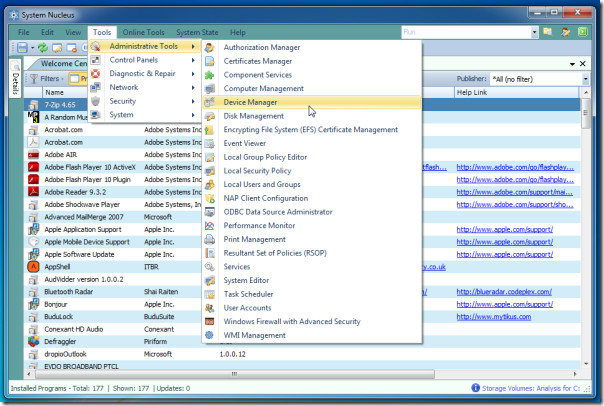
Task: Open the Publisher filter dropdown
Action: click(586, 79)
